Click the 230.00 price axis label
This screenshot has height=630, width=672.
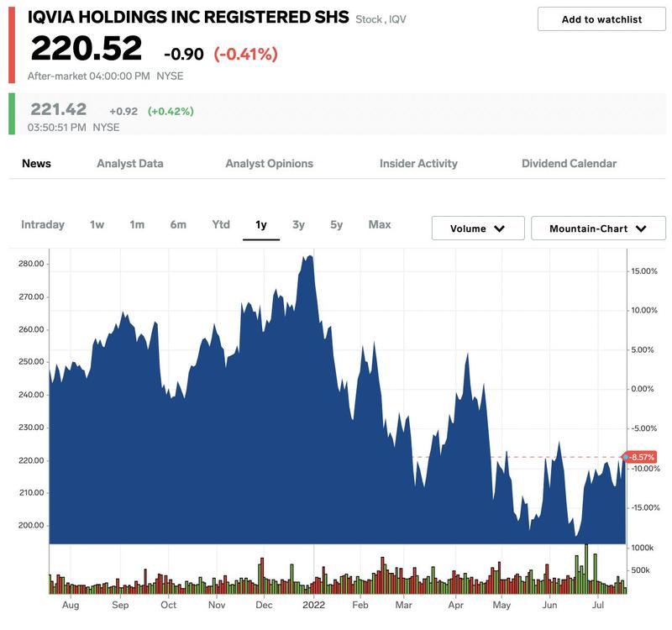click(31, 428)
